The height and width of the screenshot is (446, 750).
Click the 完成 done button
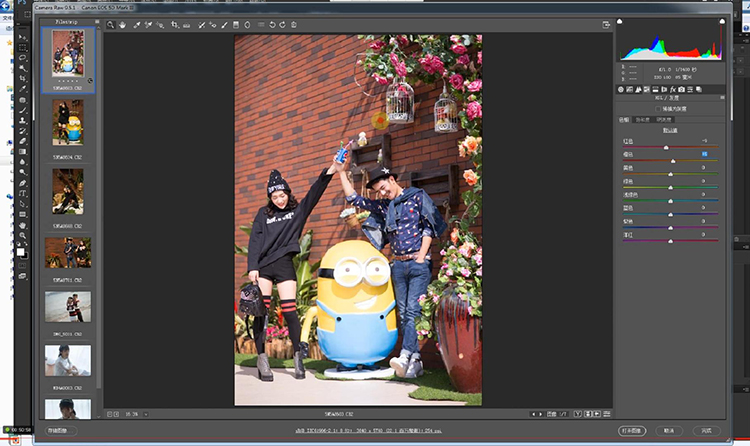click(706, 431)
